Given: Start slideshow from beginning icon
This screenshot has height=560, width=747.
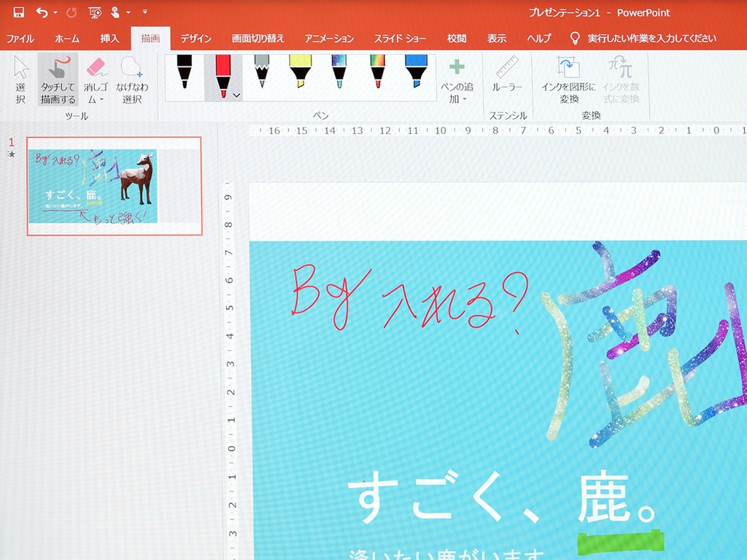Looking at the screenshot, I should coord(95,12).
